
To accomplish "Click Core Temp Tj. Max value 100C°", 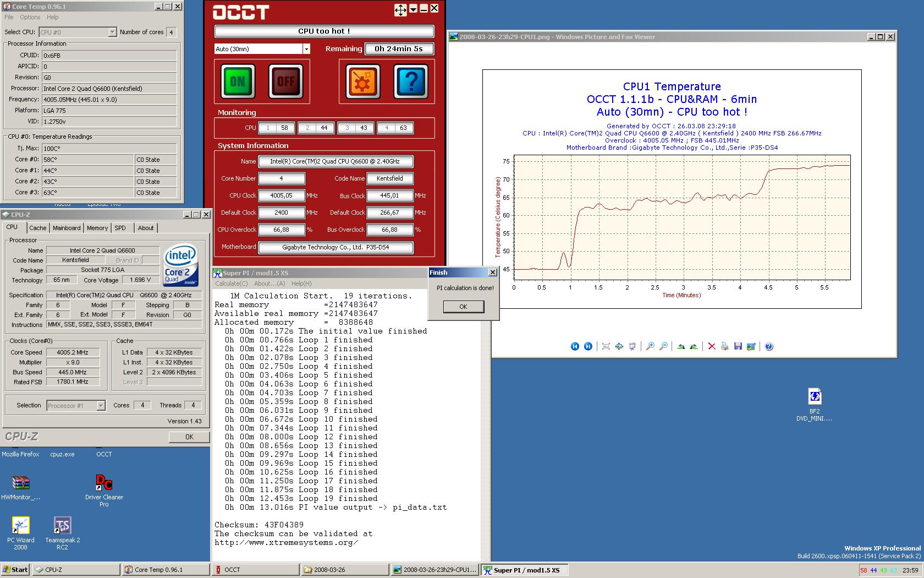I will point(109,148).
